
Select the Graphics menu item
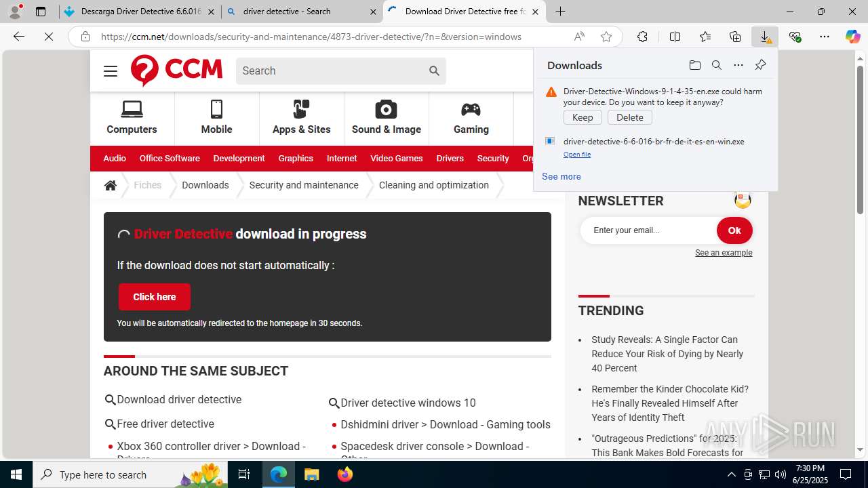(296, 159)
